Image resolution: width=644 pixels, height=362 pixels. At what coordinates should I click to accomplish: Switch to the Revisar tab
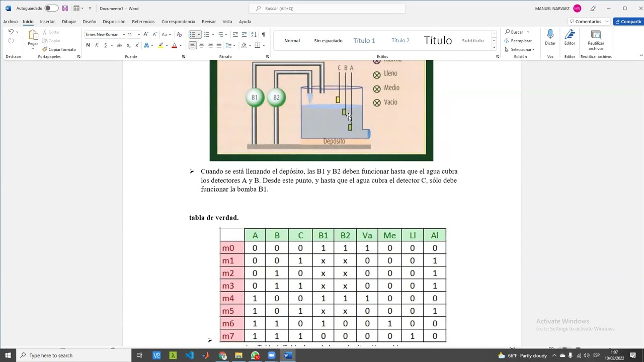point(209,22)
